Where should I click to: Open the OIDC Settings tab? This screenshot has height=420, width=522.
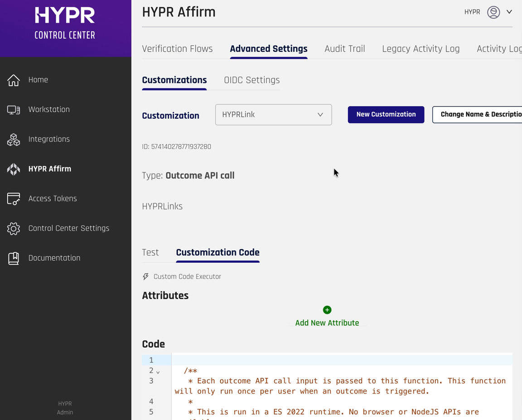point(251,80)
